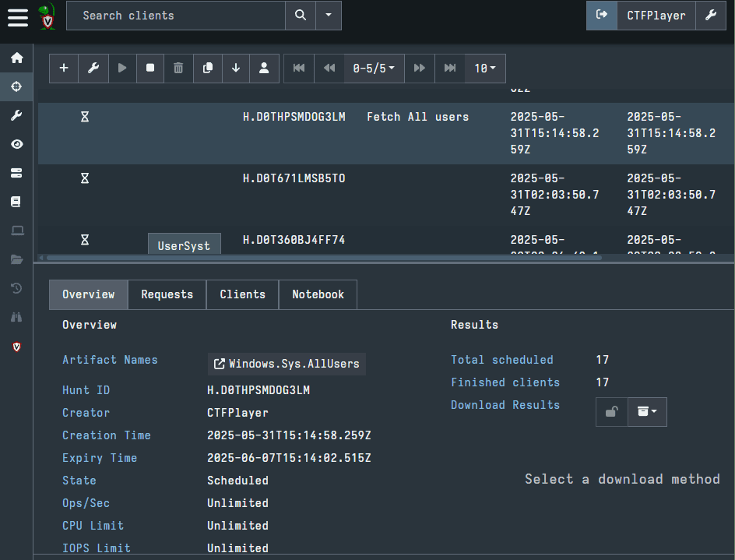Open the Home page from sidebar
The width and height of the screenshot is (735, 560).
16,58
